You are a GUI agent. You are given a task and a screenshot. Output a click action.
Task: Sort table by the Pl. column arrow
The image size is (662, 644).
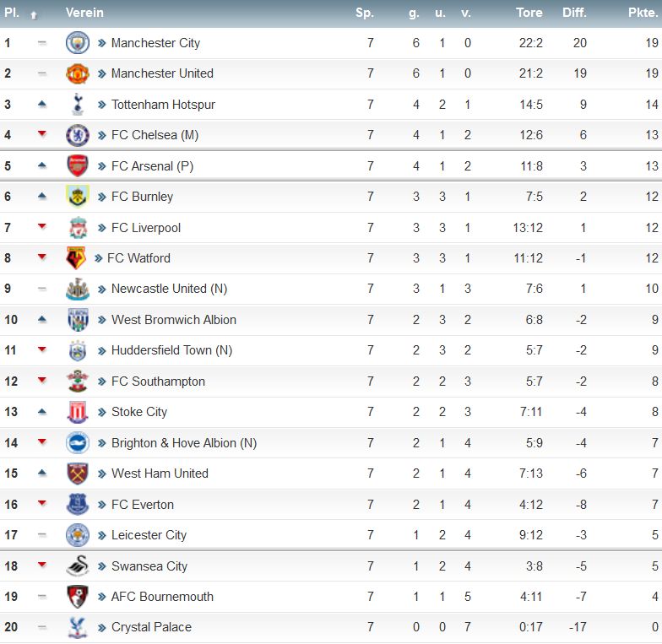34,15
